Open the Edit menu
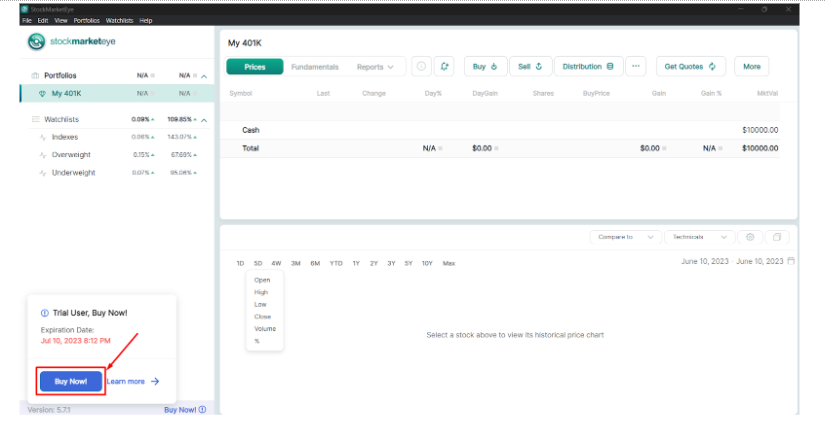 tap(43, 21)
